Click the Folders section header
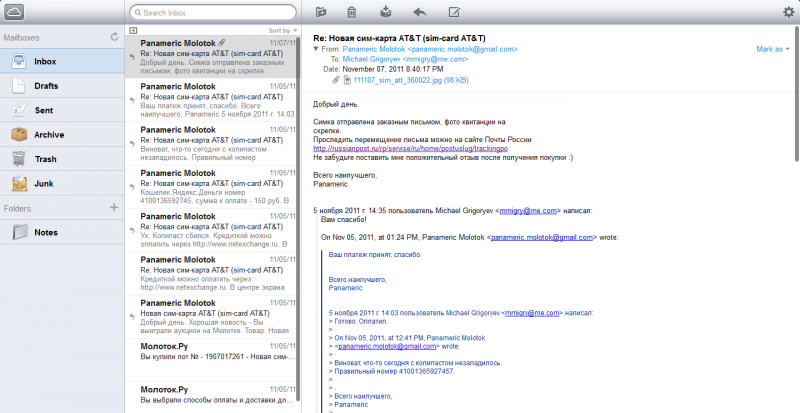800x413 pixels. [x=17, y=208]
